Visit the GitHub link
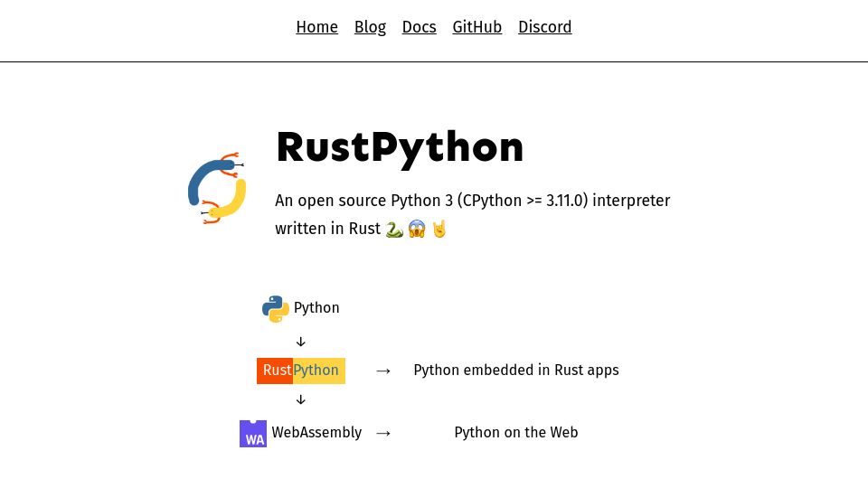This screenshot has width=868, height=488. coord(476,27)
